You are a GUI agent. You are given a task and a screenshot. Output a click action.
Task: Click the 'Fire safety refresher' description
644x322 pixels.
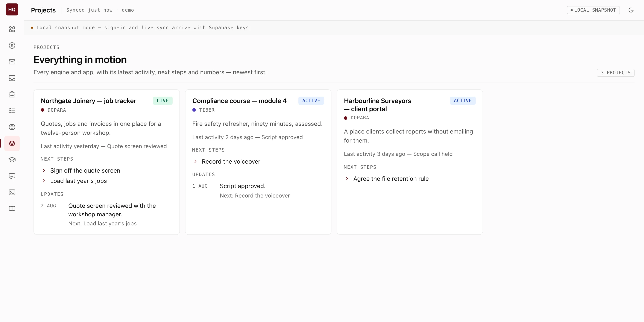click(x=258, y=124)
